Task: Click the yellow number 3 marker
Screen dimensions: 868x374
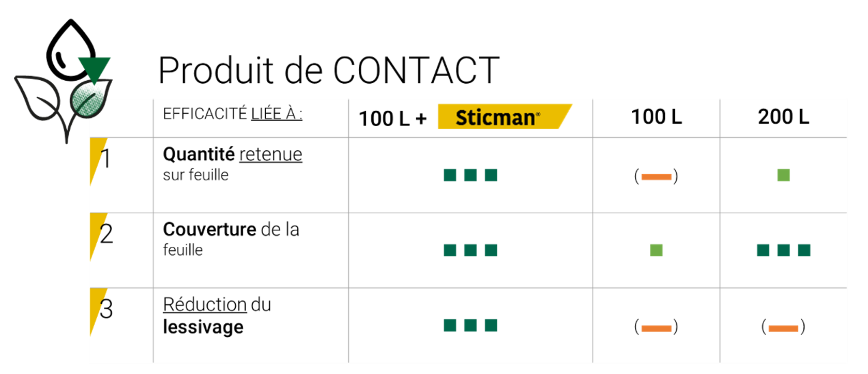Action: point(101,311)
